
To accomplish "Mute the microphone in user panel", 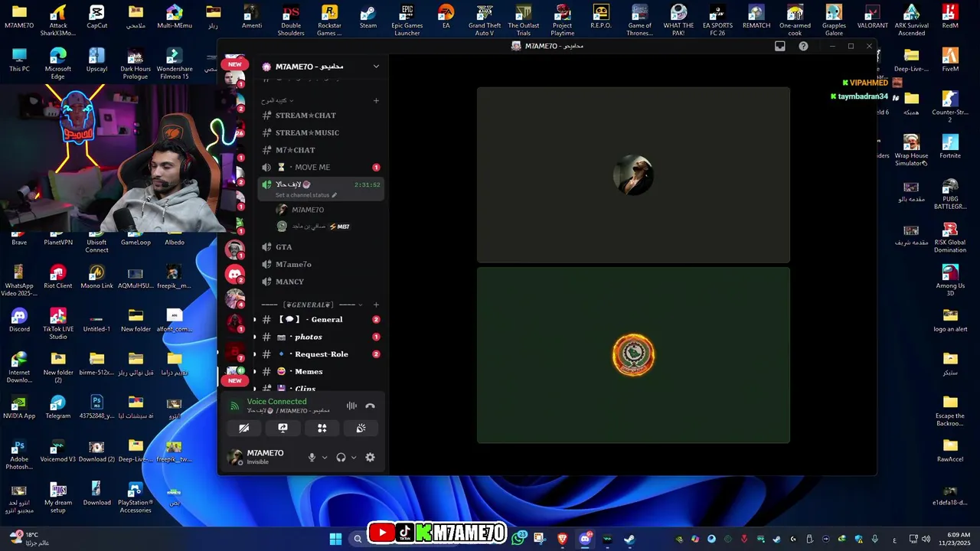I will tap(312, 458).
